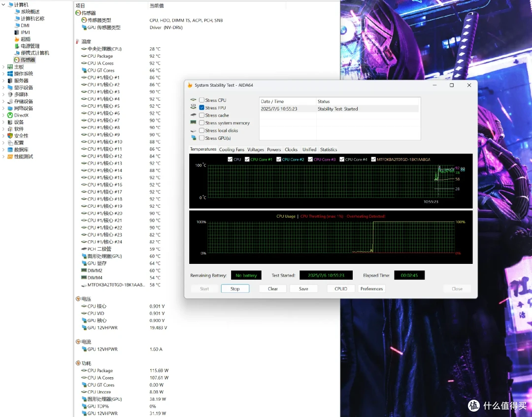Click the 功耗 power section icon
Viewport: 532px width, 417px height.
click(x=78, y=363)
